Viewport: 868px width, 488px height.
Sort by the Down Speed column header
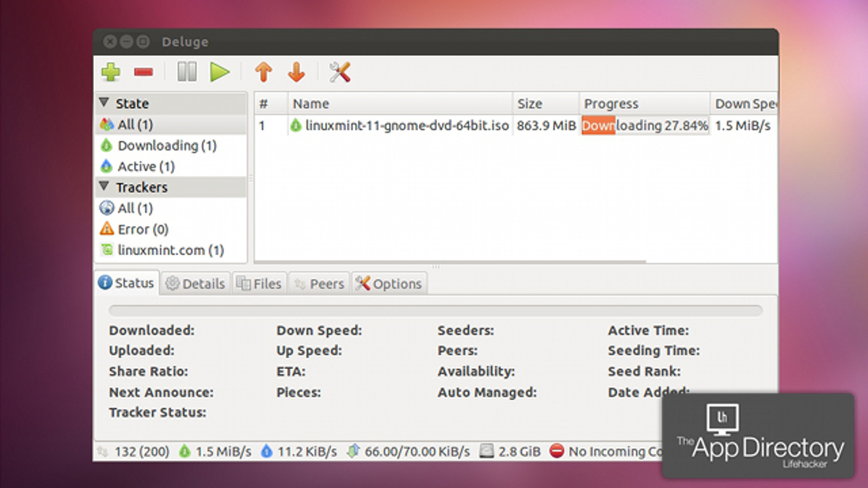tap(744, 103)
